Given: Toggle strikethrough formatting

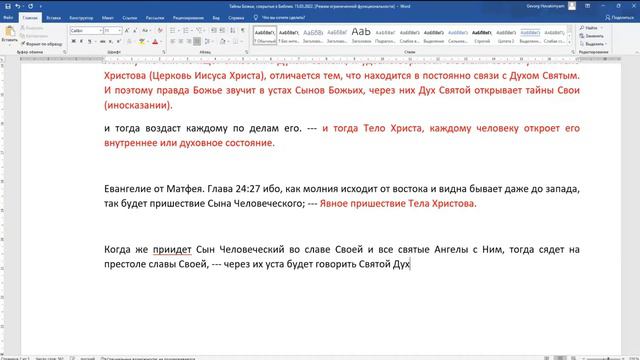Looking at the screenshot, I should tap(102, 41).
